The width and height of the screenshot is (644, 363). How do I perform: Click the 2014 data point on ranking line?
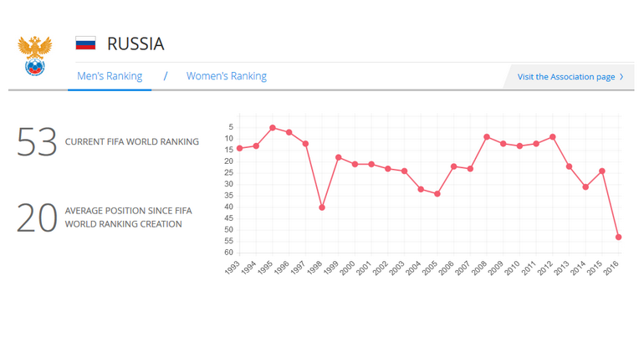click(585, 187)
